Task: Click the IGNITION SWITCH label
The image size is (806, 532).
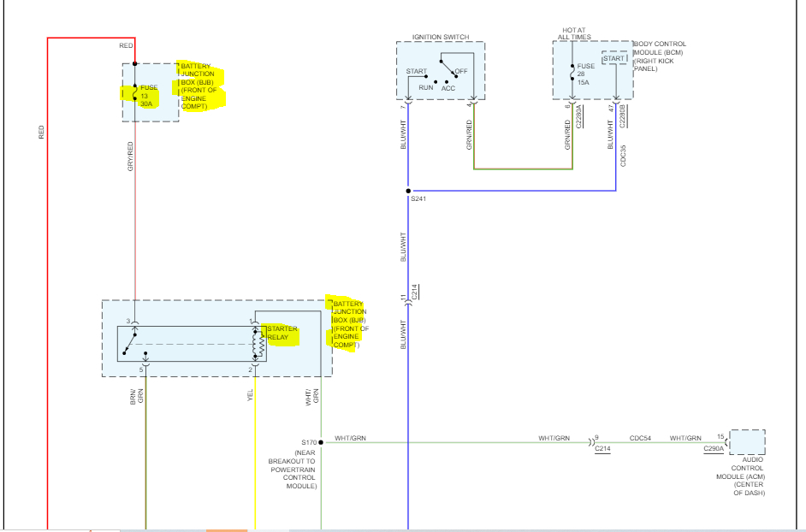Action: [x=441, y=37]
